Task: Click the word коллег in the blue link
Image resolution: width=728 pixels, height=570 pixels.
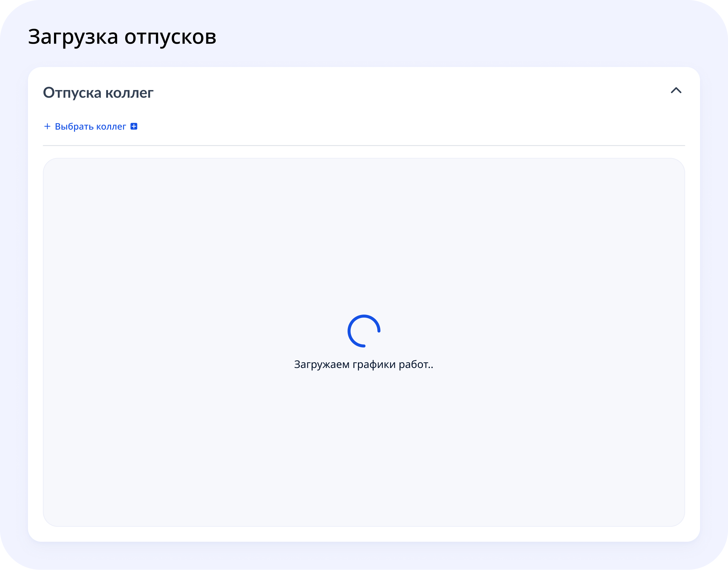Action: [111, 126]
